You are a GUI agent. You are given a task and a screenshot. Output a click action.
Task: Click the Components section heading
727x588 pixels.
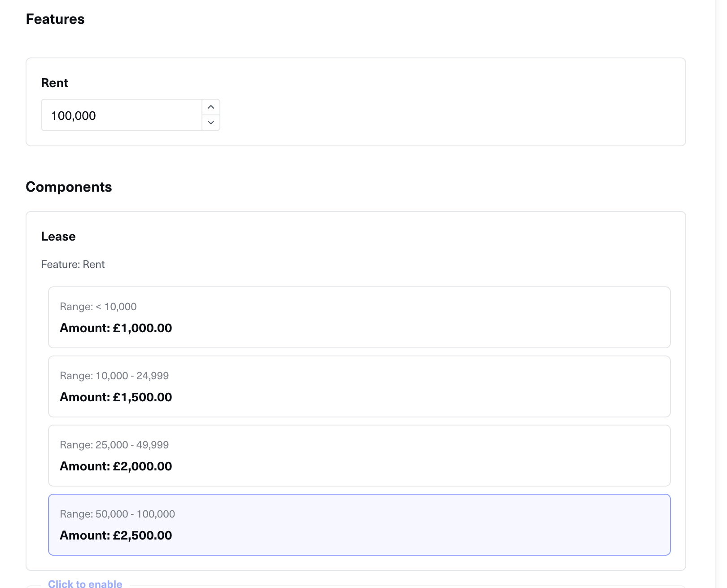[69, 187]
